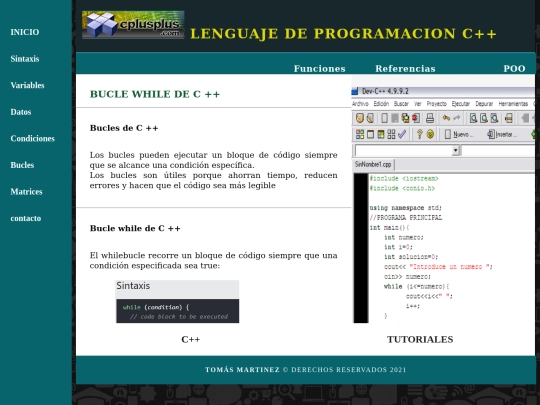Click the four-squares rebuild all icon in Dev-C++
The height and width of the screenshot is (405, 540).
(x=391, y=134)
